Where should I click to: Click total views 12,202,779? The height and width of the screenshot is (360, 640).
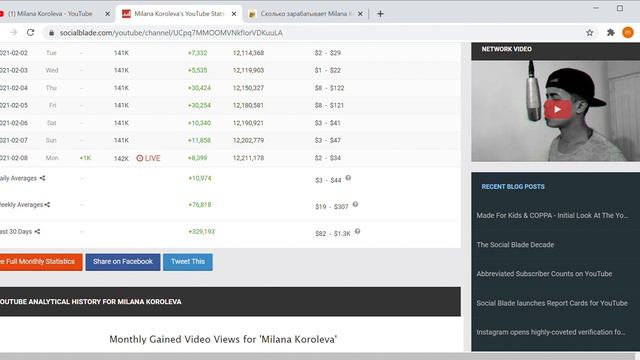(x=249, y=140)
